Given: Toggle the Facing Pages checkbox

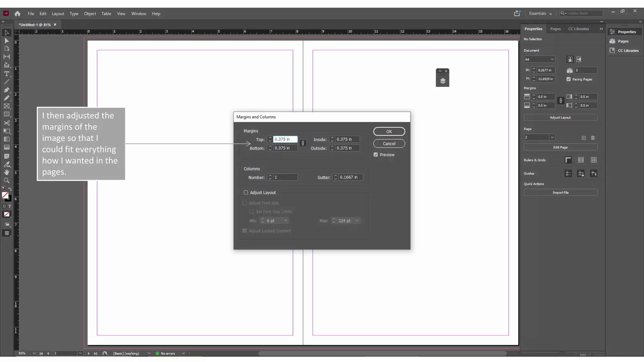Looking at the screenshot, I should click(x=569, y=79).
